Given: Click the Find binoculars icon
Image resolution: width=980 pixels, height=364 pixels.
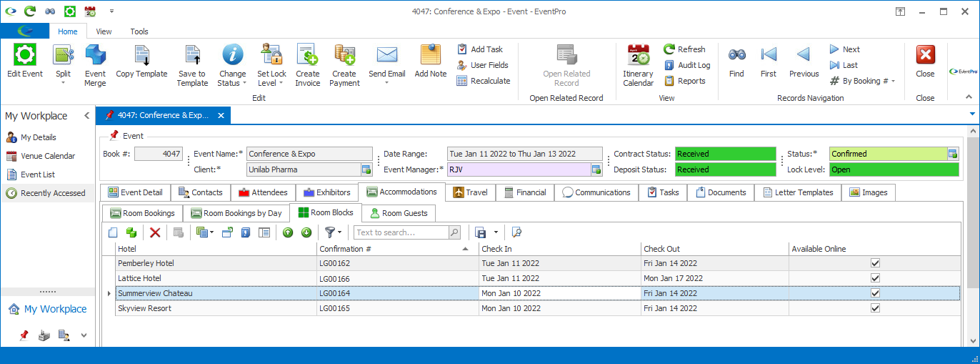Looking at the screenshot, I should (x=736, y=54).
